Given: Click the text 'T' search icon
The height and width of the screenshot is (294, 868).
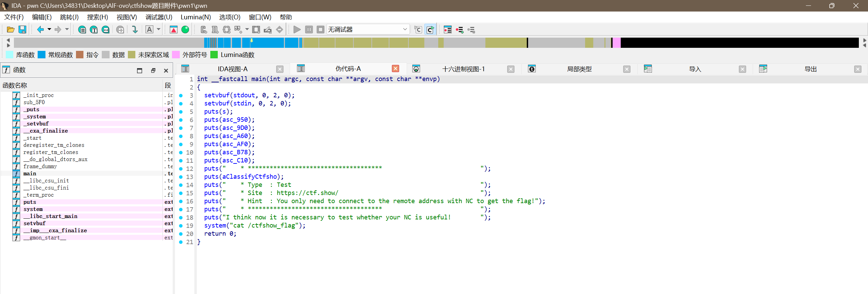Looking at the screenshot, I should [x=94, y=30].
